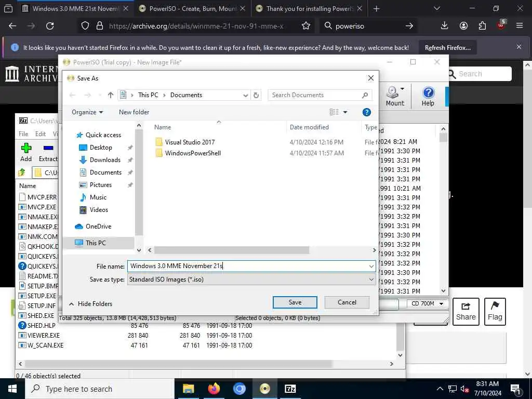The width and height of the screenshot is (532, 399).
Task: Open Firefox extensions icon
Action: tap(482, 26)
